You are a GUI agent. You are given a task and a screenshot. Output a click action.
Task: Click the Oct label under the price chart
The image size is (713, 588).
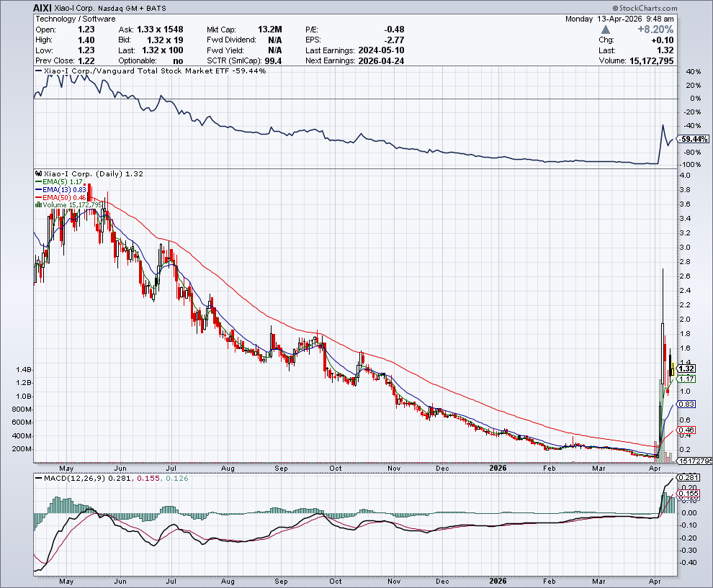tap(336, 468)
